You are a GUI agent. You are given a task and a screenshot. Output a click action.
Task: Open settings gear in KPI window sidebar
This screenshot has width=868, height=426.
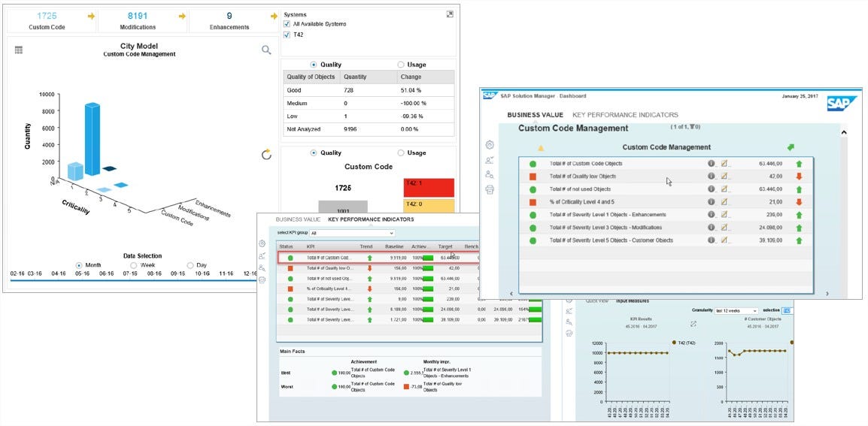click(263, 243)
